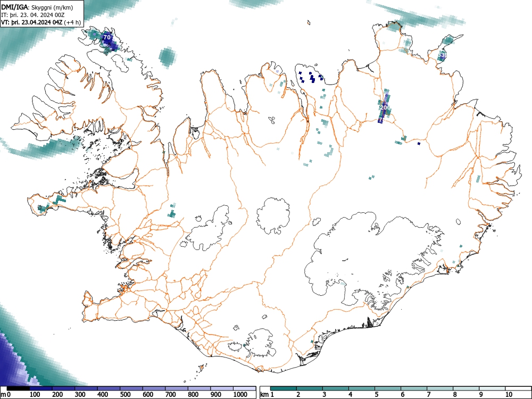The width and height of the screenshot is (532, 399).
Task: Pick the dark blue swatch between 100 and 200 m
Action: [x=41, y=388]
